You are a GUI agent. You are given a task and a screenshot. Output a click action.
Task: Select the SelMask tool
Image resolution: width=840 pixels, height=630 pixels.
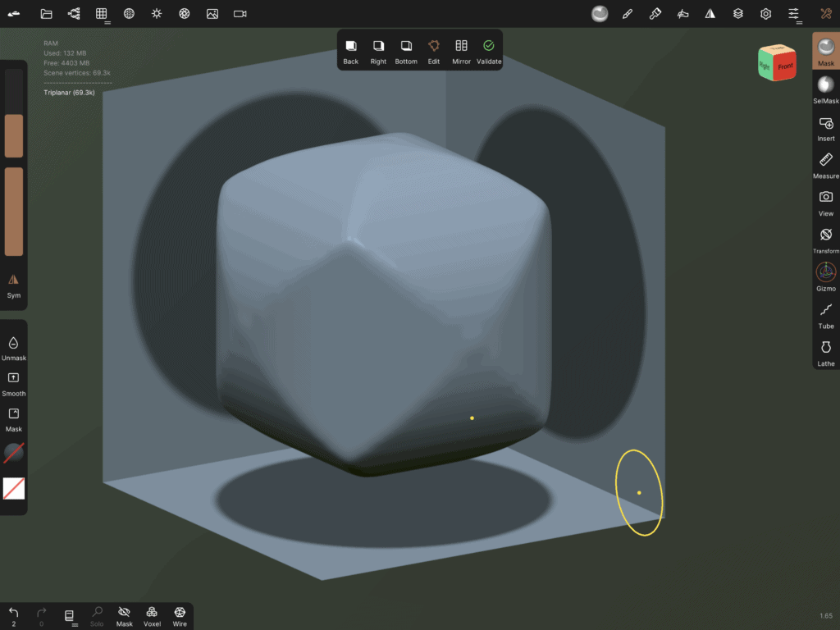(x=825, y=89)
